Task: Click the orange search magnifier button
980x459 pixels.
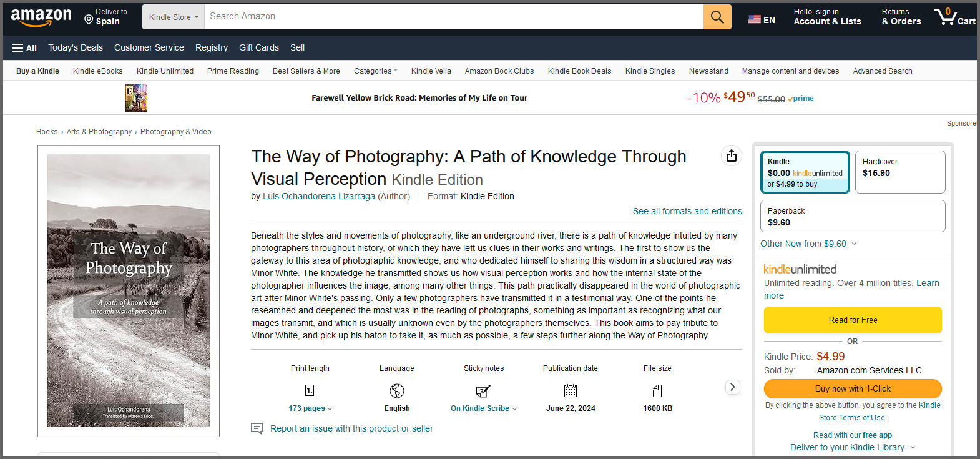Action: [717, 17]
